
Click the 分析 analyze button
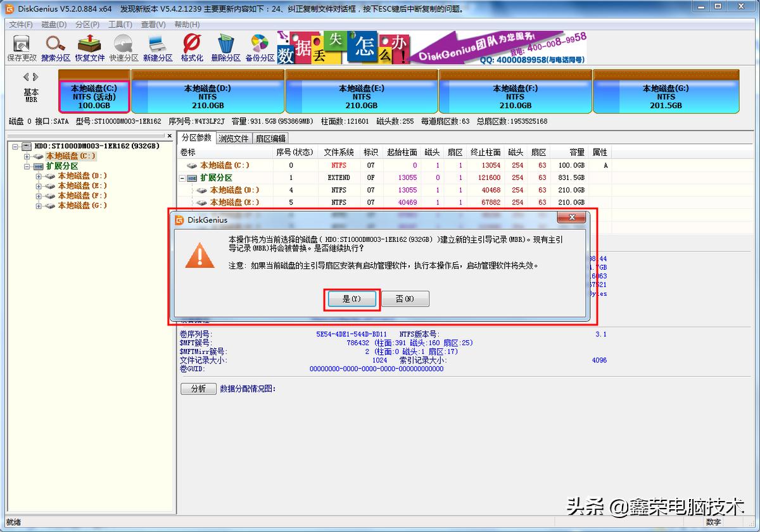coord(198,388)
